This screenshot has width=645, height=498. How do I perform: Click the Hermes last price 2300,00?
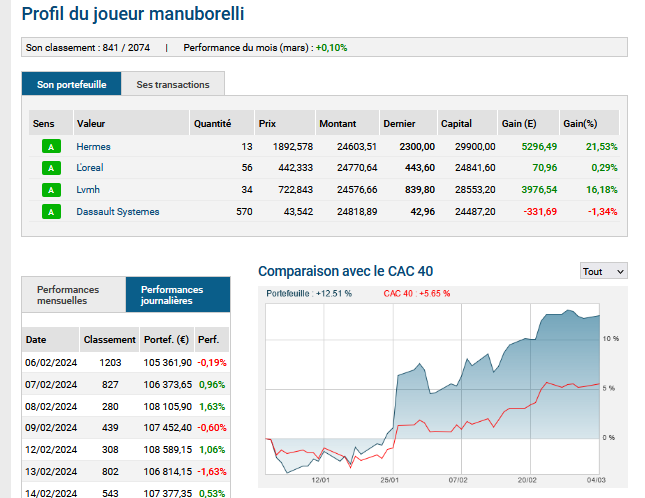point(417,147)
